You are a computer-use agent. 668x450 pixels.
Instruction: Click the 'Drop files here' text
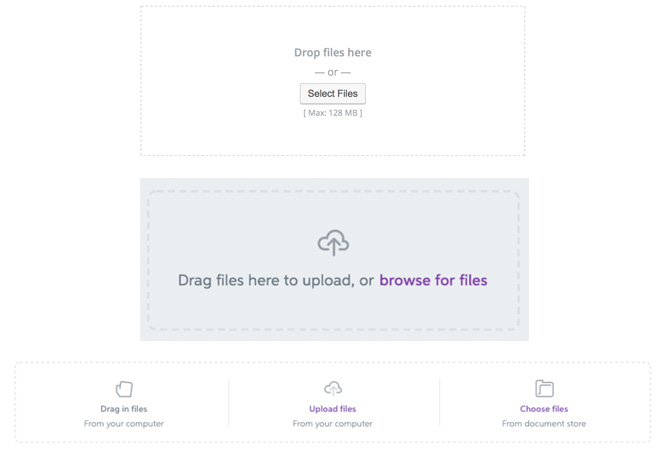(333, 52)
